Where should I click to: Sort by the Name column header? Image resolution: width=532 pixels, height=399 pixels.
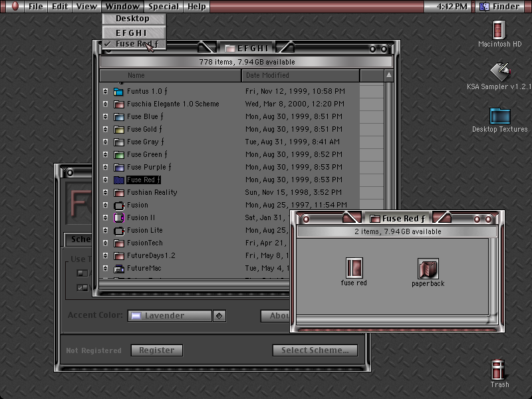(170, 75)
